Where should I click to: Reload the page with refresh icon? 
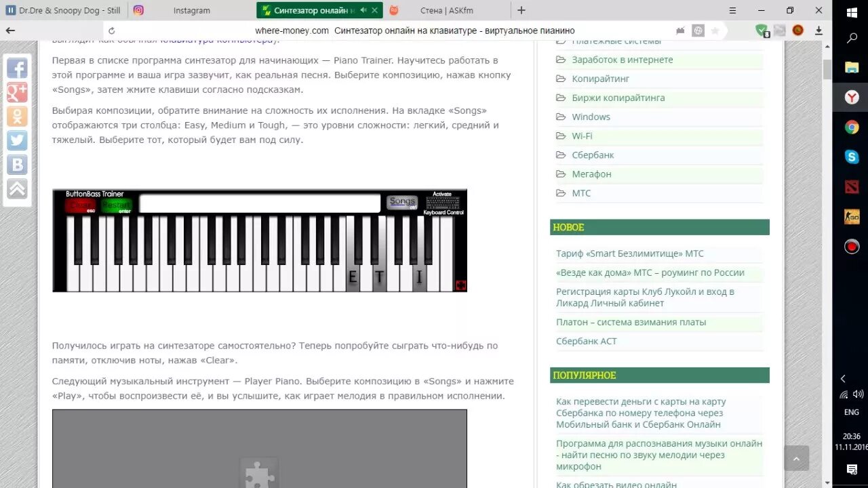click(x=112, y=30)
